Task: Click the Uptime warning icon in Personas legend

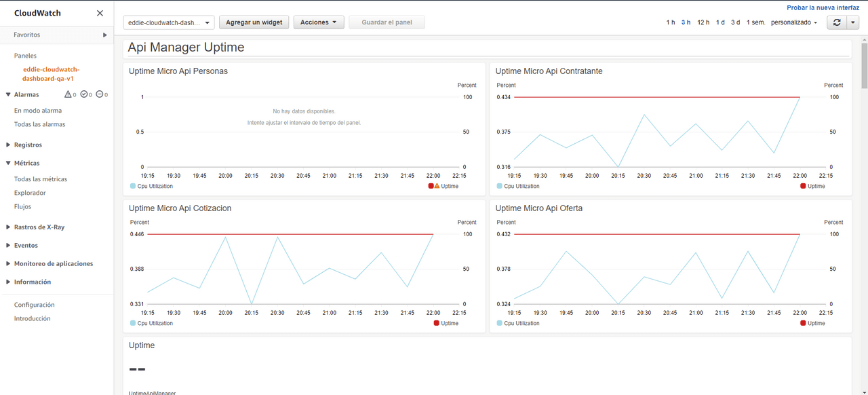Action: click(437, 186)
